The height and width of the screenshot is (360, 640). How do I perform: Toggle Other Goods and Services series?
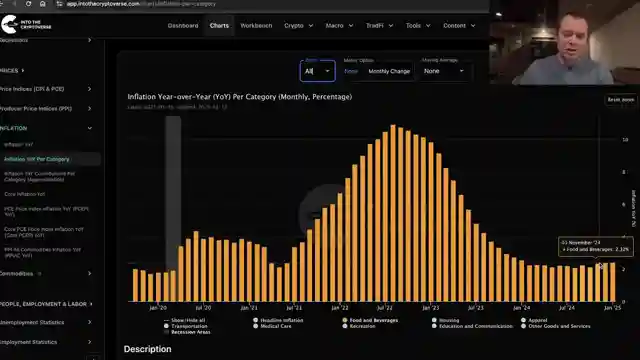coord(556,326)
